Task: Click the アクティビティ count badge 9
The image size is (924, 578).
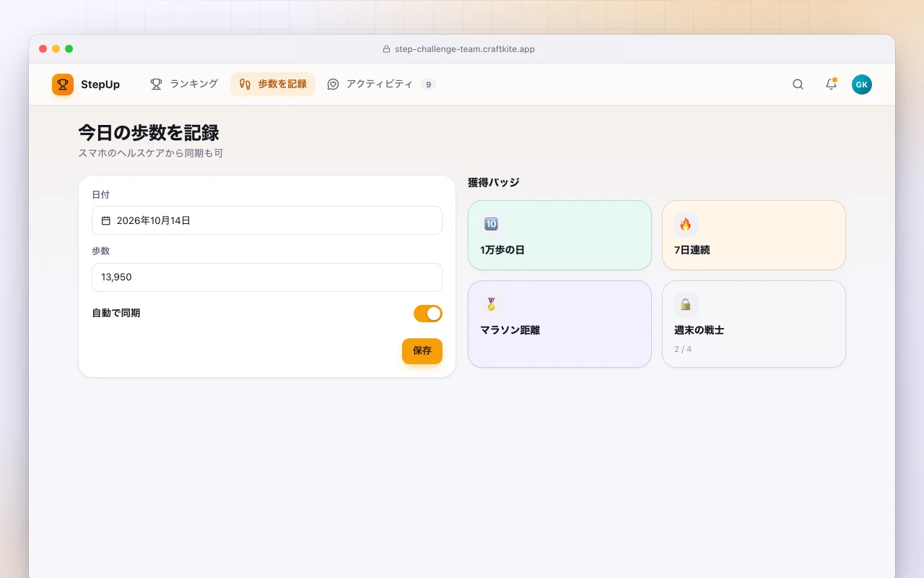Action: pos(428,85)
